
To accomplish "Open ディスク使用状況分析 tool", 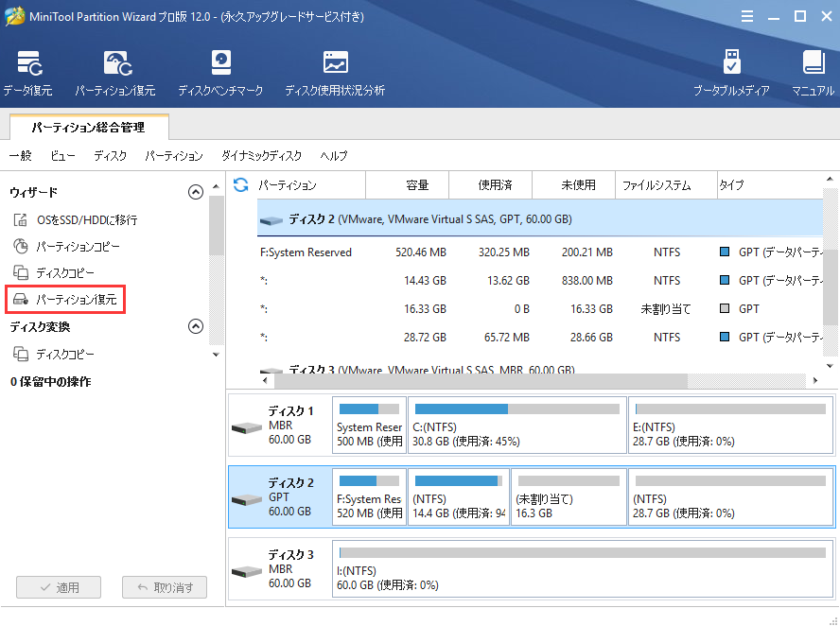I will click(335, 74).
